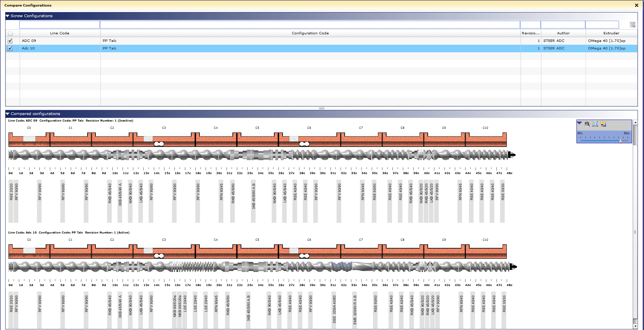Toggle the select-all header checkbox

coord(10,33)
